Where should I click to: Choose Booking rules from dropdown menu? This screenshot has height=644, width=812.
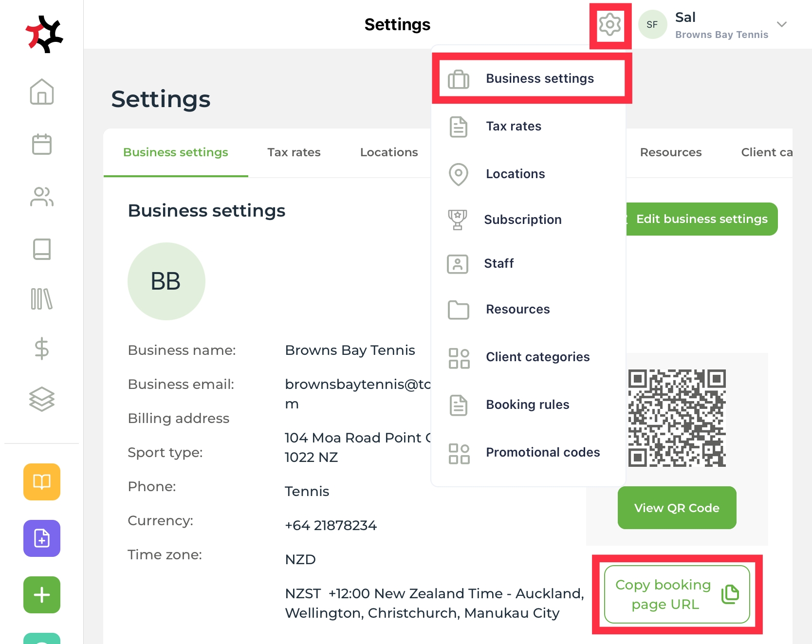[527, 405]
